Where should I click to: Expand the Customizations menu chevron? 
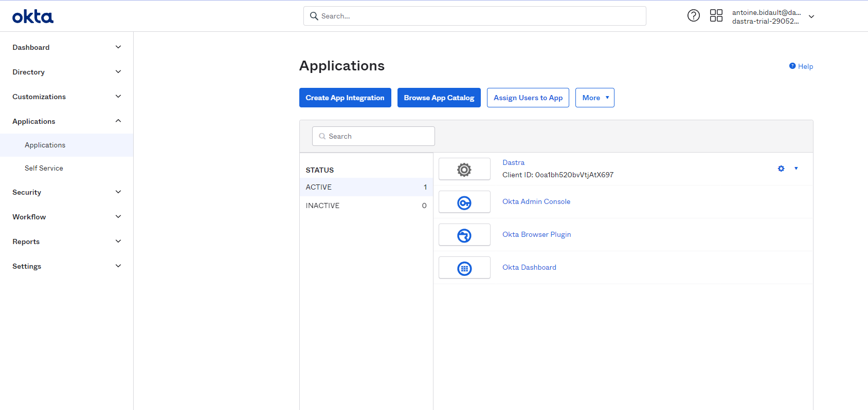pos(118,97)
